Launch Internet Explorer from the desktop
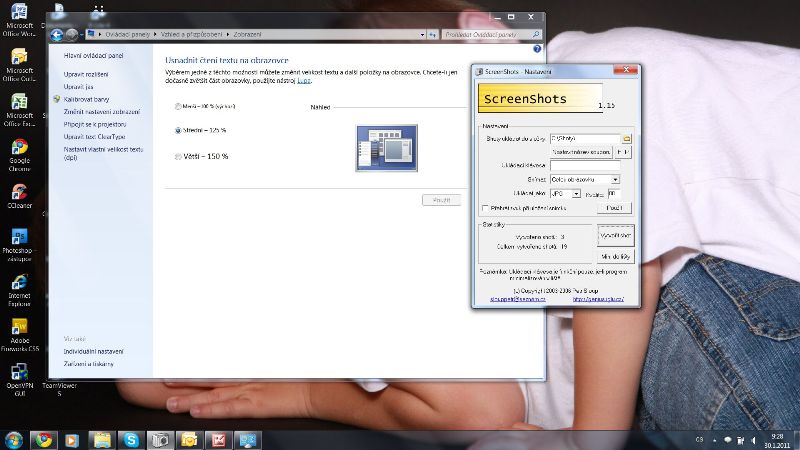The height and width of the screenshot is (450, 800). tap(19, 290)
